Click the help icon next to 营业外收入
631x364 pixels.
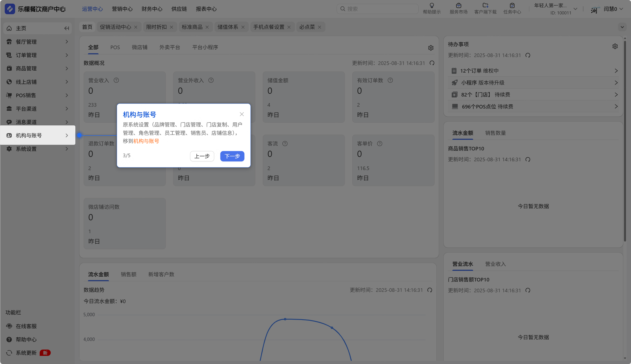(x=211, y=80)
